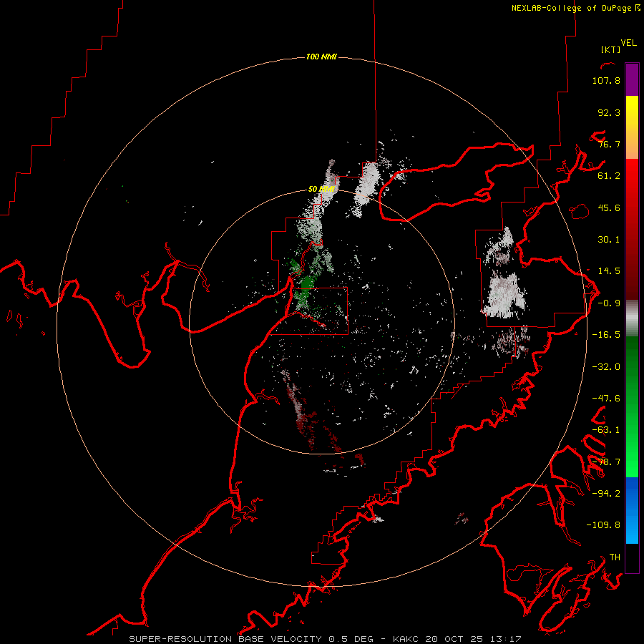Click the -47.6 legend value
The height and width of the screenshot is (644, 644).
(x=606, y=399)
